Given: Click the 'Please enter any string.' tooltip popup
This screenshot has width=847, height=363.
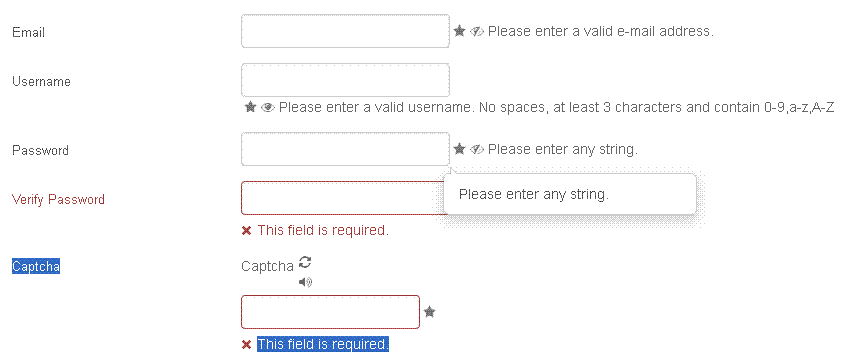Looking at the screenshot, I should click(570, 194).
